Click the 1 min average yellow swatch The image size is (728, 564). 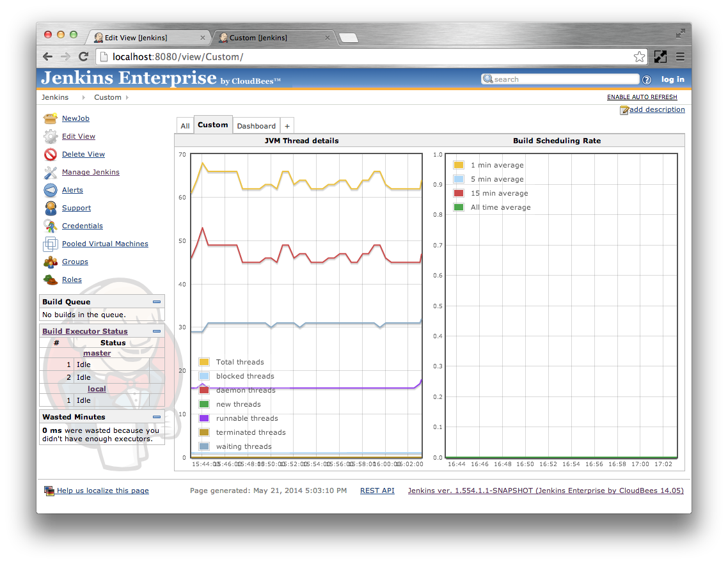(459, 165)
